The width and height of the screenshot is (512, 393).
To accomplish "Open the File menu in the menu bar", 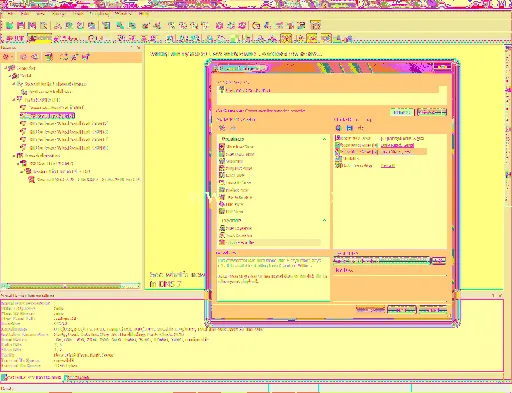I will [x=11, y=14].
